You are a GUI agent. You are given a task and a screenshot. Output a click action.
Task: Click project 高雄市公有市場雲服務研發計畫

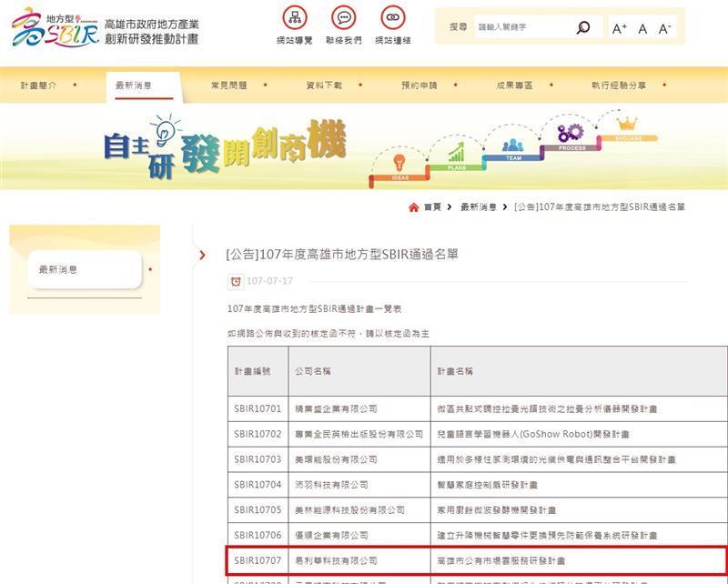click(x=501, y=560)
